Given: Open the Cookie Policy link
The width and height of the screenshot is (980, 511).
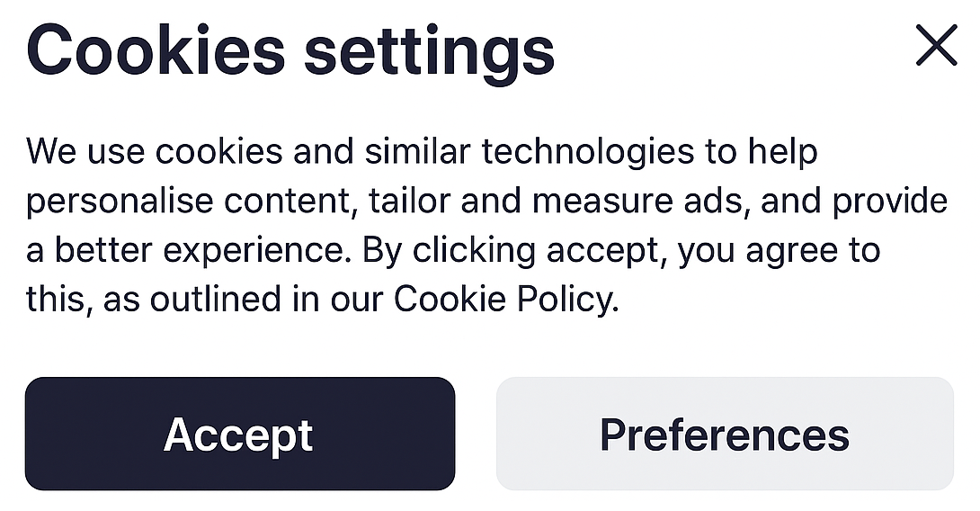Looking at the screenshot, I should coord(504,299).
